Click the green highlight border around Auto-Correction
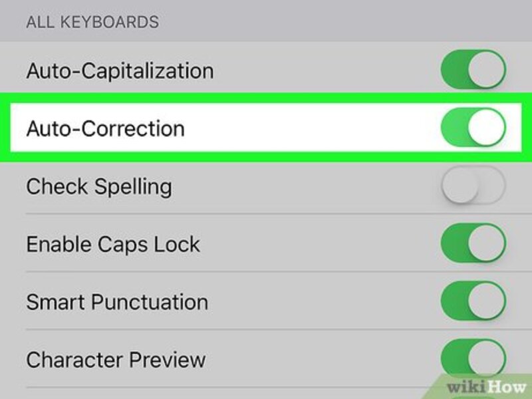This screenshot has width=532, height=399. coord(266,97)
